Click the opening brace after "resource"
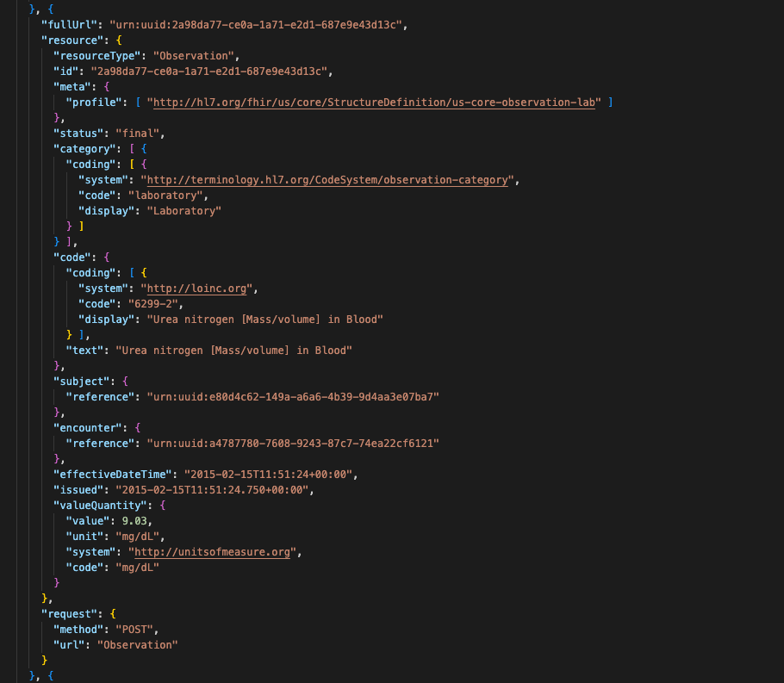The image size is (784, 683). [x=119, y=40]
